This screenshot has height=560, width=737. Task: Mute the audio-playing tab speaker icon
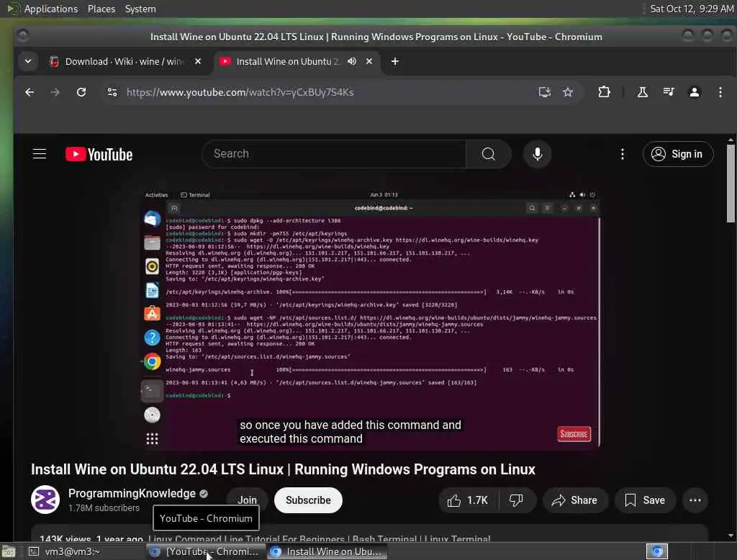pyautogui.click(x=351, y=62)
